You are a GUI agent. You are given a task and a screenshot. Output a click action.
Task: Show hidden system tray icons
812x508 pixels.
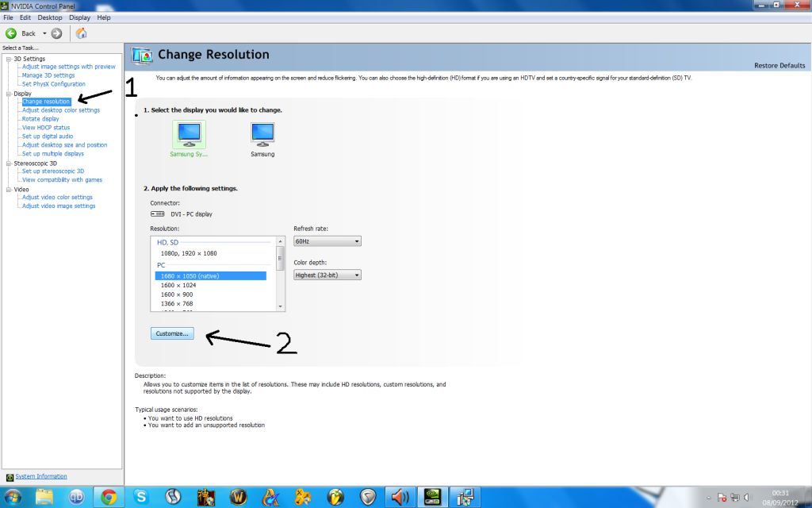coord(708,498)
